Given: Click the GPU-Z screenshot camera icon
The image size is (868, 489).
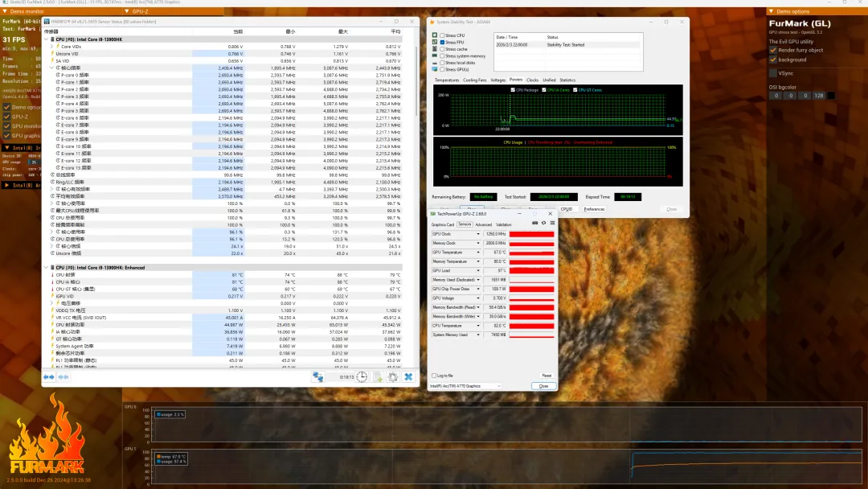Looking at the screenshot, I should point(534,223).
